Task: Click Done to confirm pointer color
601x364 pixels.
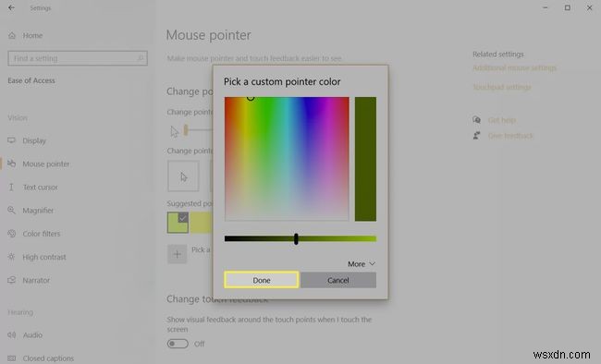Action: [262, 280]
